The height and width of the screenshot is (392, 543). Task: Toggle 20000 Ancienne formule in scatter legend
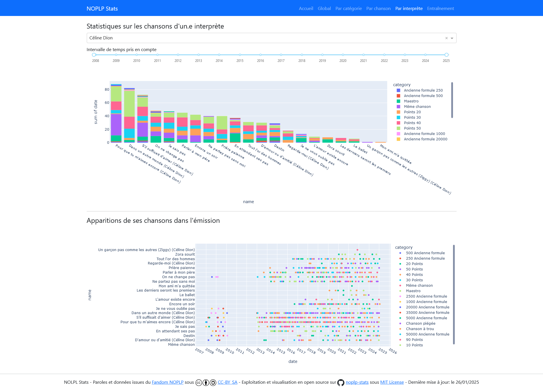424,307
